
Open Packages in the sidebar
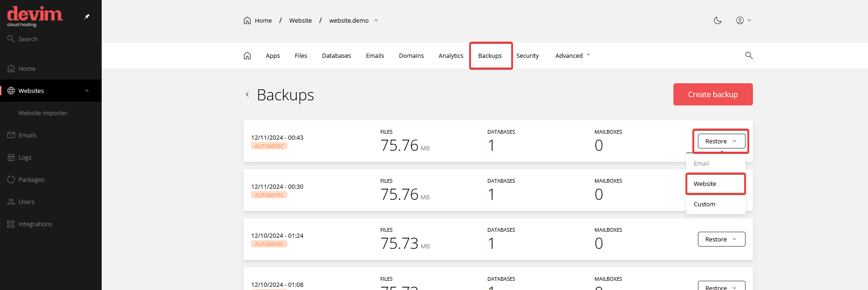point(31,179)
